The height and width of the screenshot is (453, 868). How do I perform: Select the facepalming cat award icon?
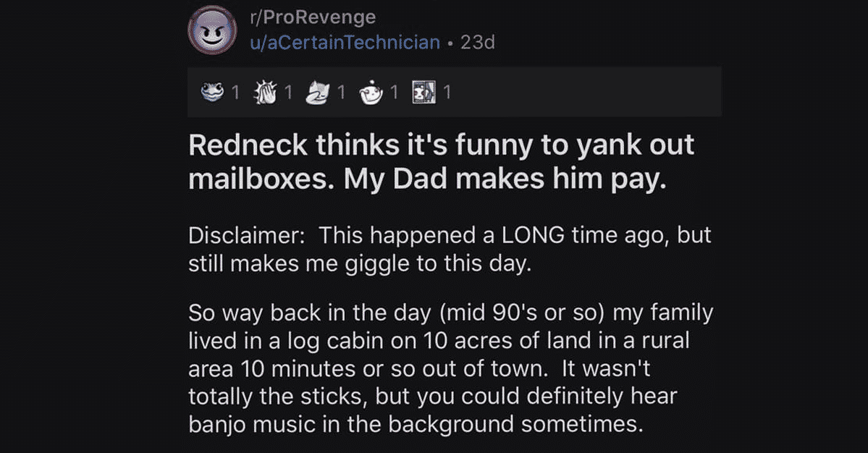point(318,92)
